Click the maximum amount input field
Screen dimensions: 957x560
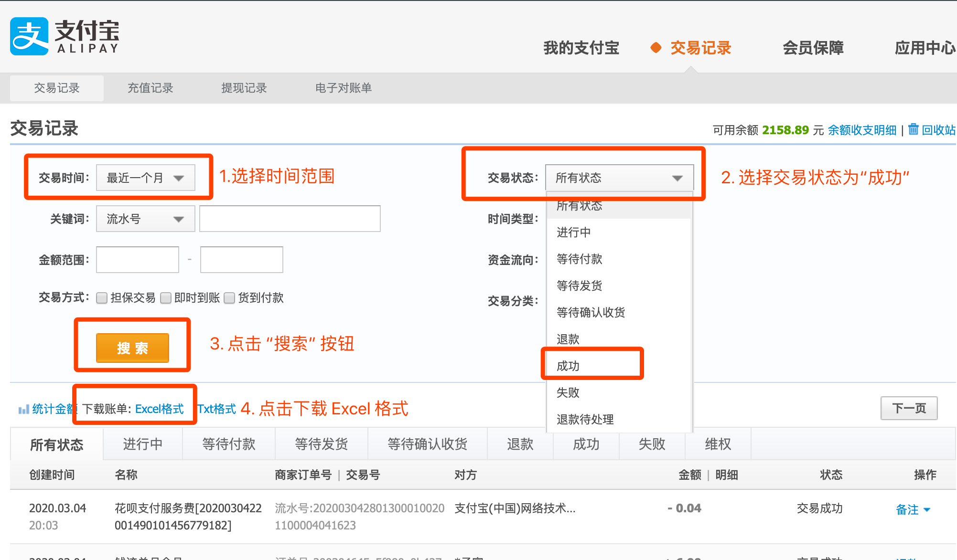pyautogui.click(x=242, y=260)
